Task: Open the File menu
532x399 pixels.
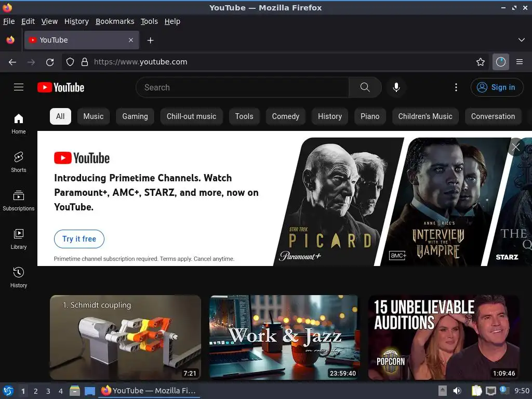Action: tap(9, 21)
